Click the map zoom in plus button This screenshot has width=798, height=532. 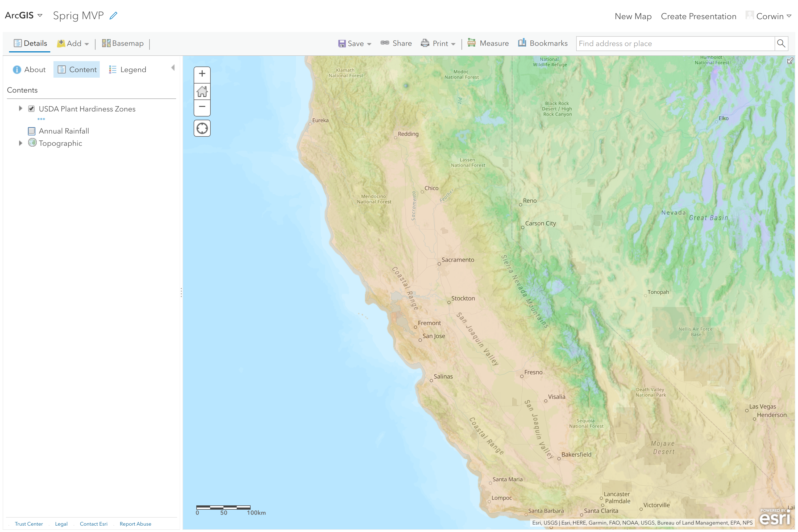coord(202,74)
